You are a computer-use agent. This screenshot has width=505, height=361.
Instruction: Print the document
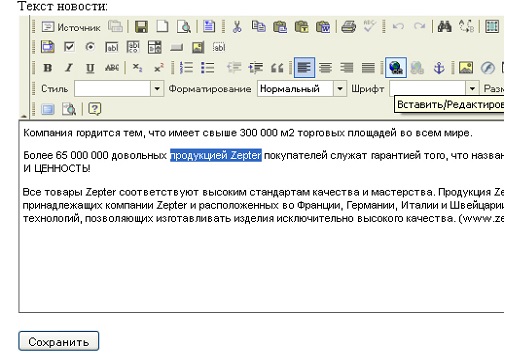349,27
